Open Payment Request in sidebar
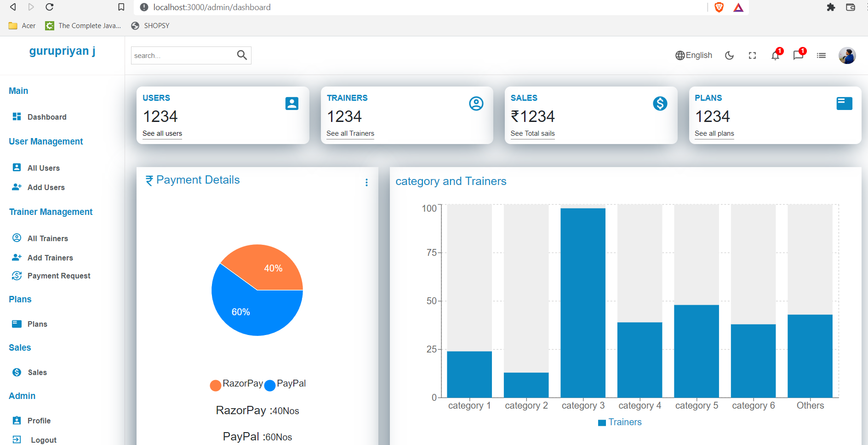This screenshot has height=445, width=868. pyautogui.click(x=58, y=276)
